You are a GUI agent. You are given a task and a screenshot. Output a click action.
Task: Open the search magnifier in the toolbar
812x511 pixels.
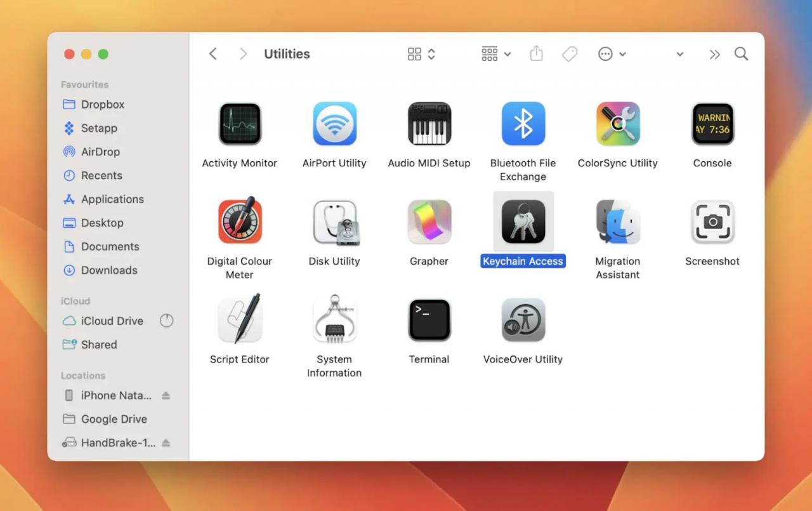pos(741,54)
